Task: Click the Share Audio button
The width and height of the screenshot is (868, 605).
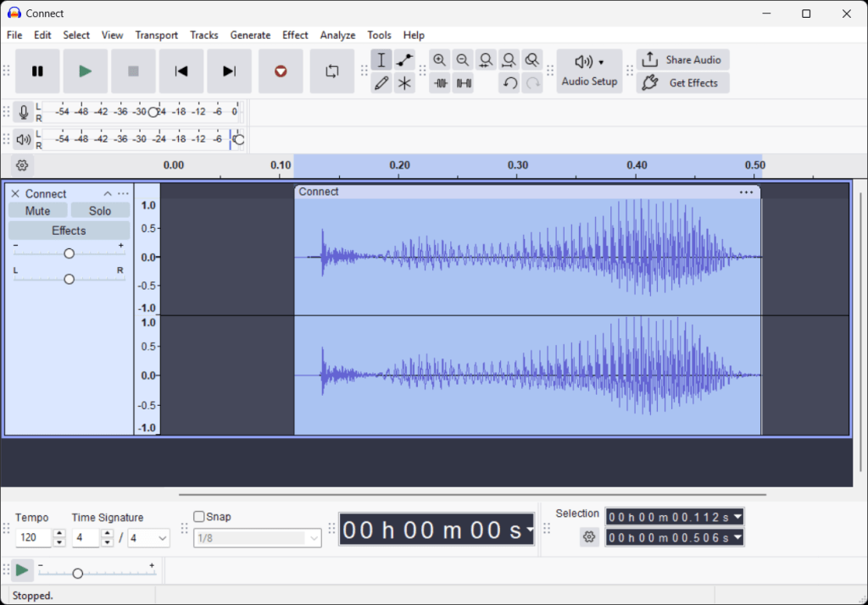Action: coord(682,60)
